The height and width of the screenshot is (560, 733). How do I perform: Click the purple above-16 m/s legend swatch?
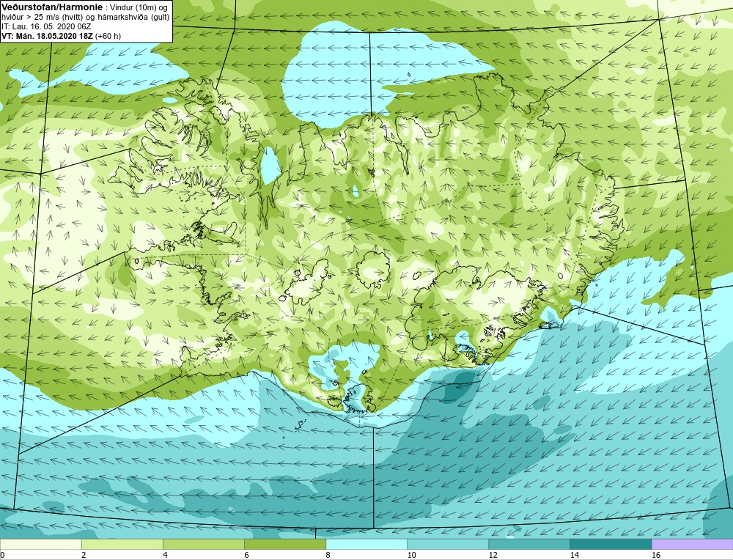tap(692, 544)
